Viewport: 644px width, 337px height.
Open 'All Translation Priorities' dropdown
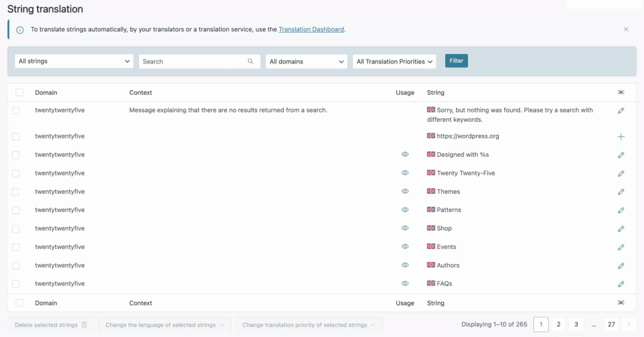[394, 62]
